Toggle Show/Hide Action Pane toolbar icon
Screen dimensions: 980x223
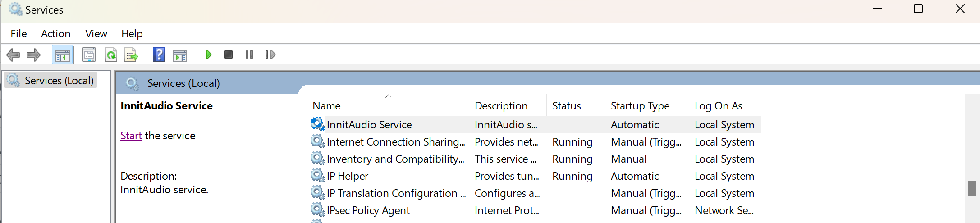pos(180,55)
